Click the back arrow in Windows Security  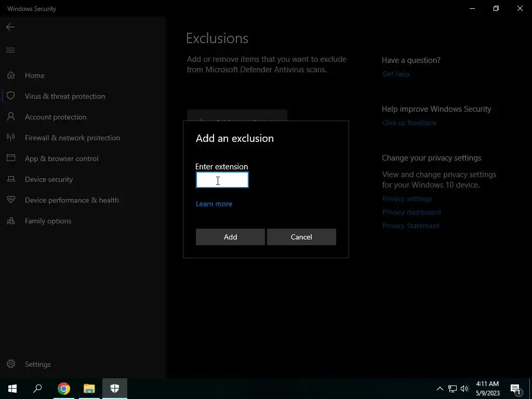[10, 27]
